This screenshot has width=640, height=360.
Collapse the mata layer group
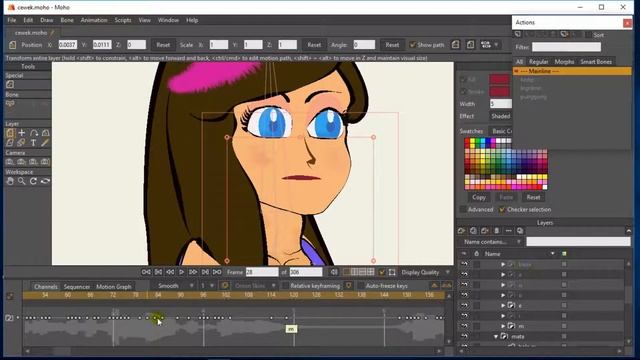click(496, 337)
